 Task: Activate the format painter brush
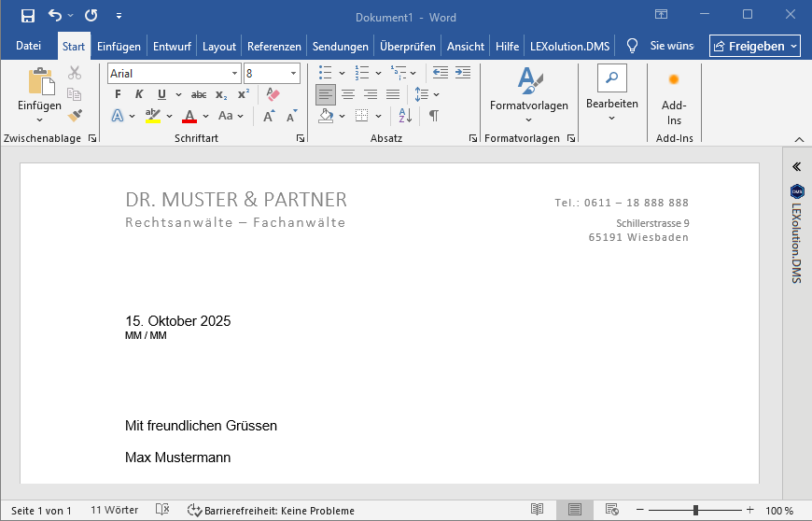point(75,116)
